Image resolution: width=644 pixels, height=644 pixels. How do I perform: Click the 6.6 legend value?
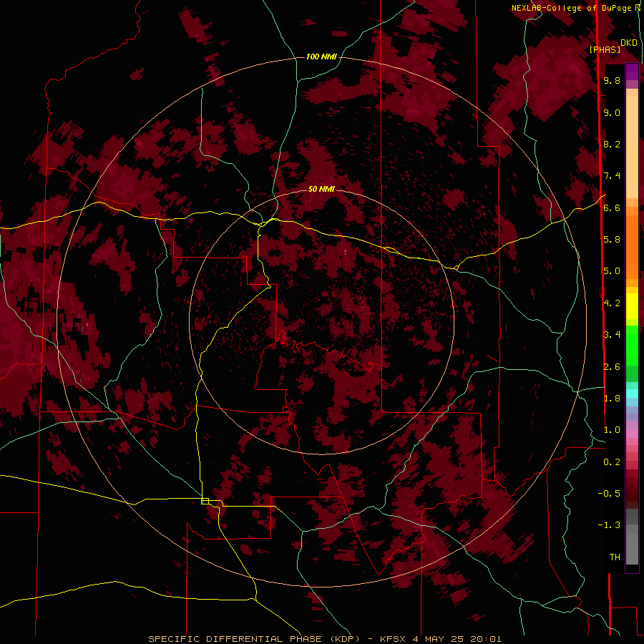pos(612,208)
